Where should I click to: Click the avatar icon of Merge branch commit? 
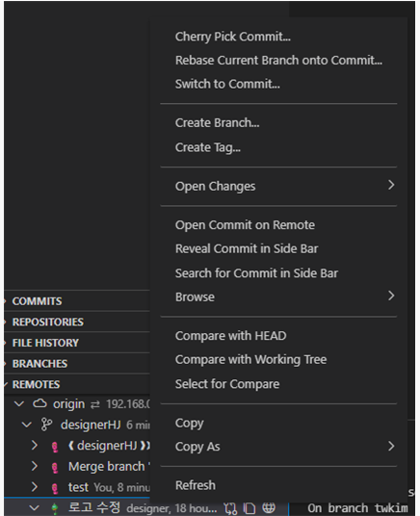[55, 467]
